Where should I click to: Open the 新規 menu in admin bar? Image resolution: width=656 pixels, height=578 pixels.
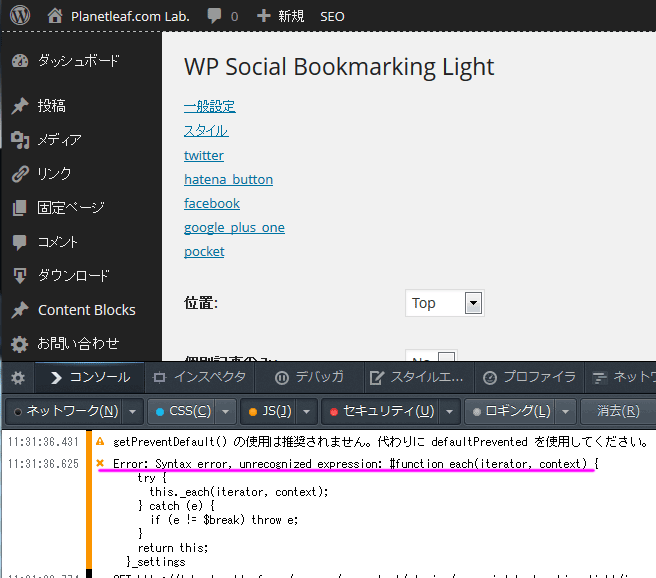click(291, 16)
